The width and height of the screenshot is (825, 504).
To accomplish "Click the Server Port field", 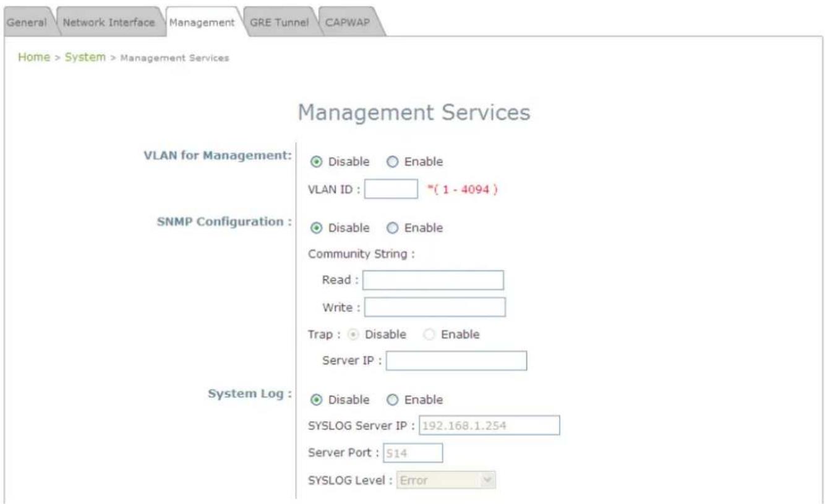I will [x=413, y=453].
